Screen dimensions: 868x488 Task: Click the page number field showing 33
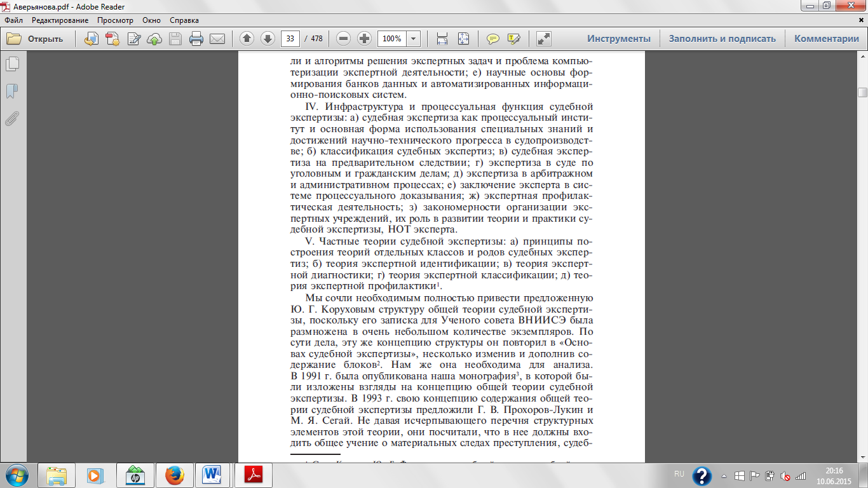click(x=290, y=39)
